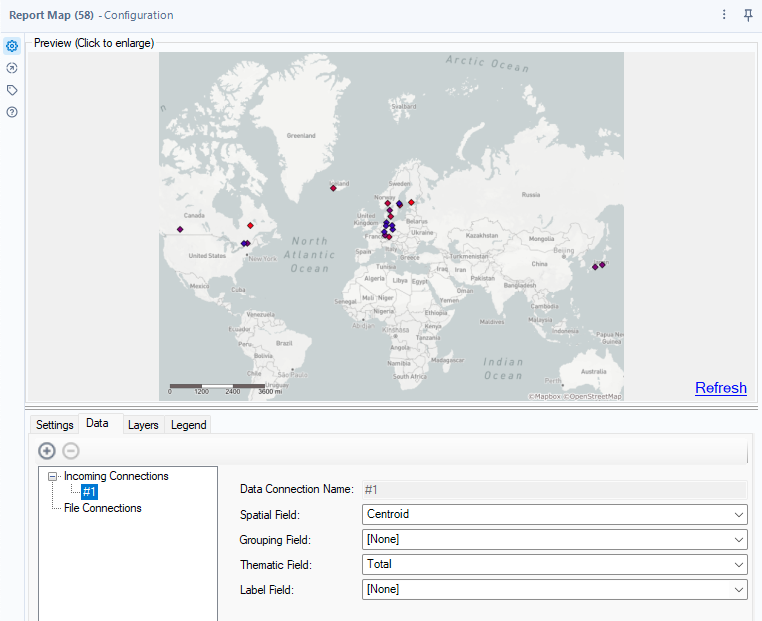Remove data connection with minus icon

71,451
